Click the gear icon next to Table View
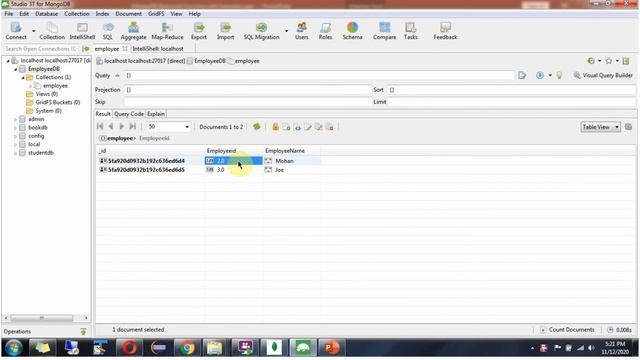 point(628,127)
